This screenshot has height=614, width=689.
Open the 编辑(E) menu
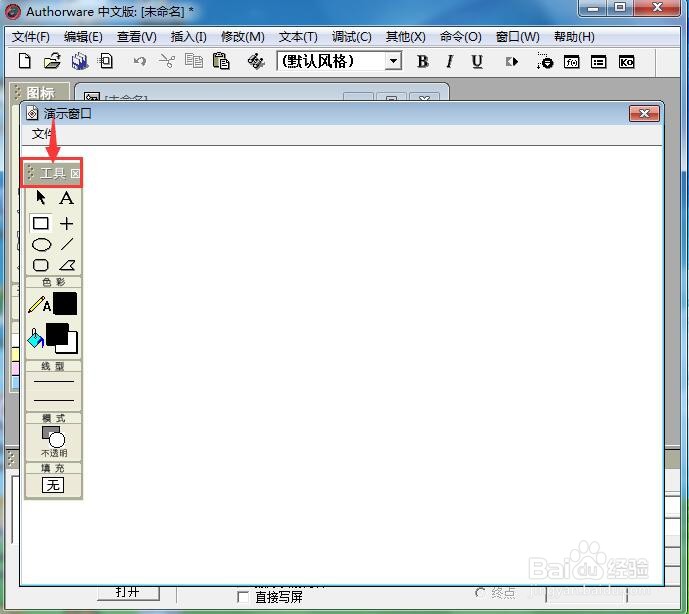coord(83,36)
